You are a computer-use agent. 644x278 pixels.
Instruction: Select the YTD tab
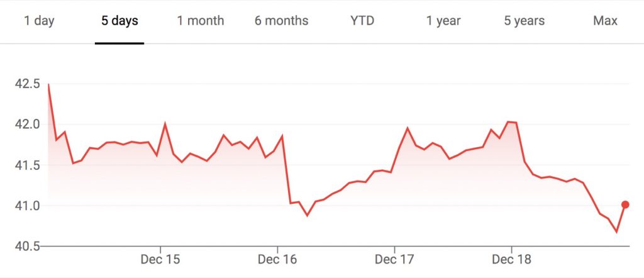point(362,21)
